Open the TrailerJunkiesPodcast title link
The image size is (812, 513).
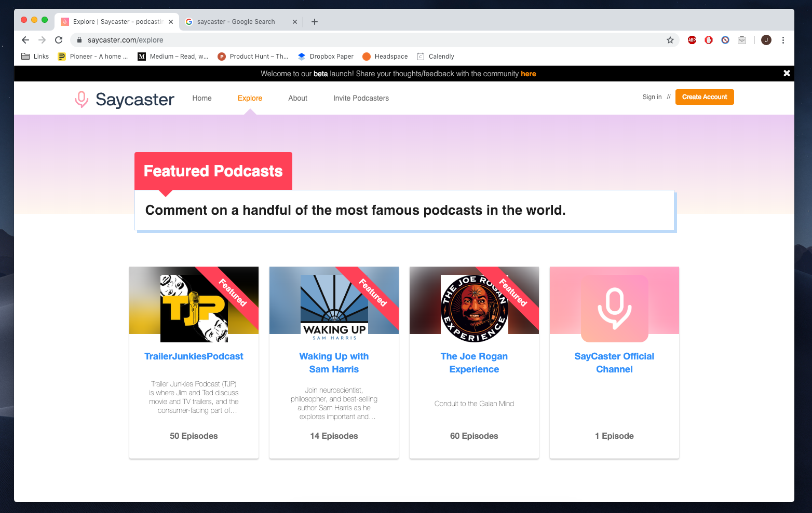(194, 356)
